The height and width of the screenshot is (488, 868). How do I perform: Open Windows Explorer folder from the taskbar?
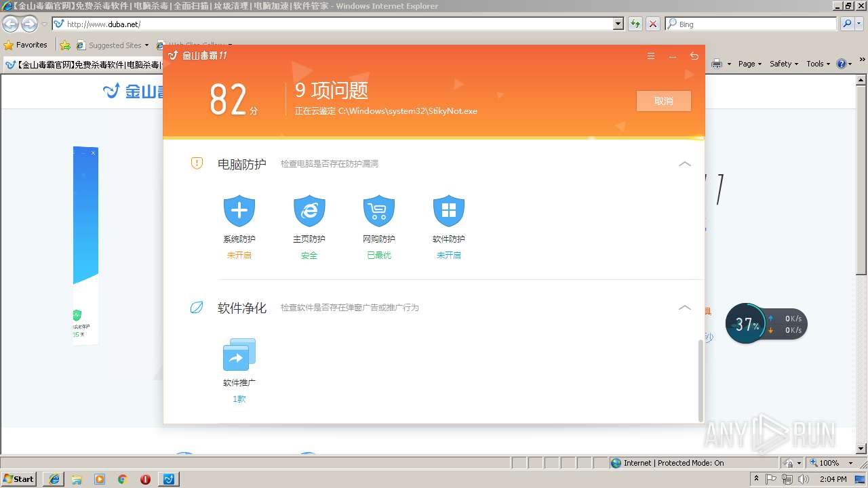(77, 479)
